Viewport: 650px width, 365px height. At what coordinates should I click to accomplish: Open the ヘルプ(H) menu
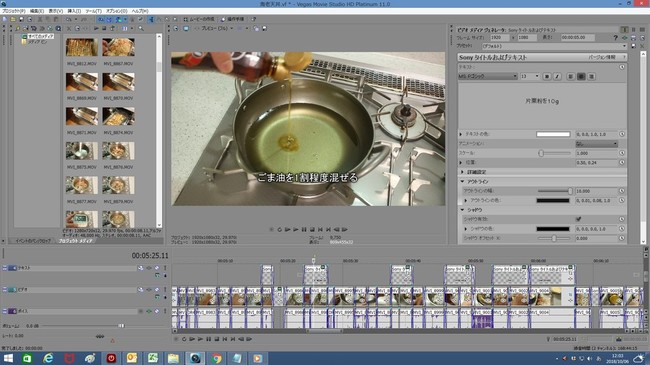point(140,11)
